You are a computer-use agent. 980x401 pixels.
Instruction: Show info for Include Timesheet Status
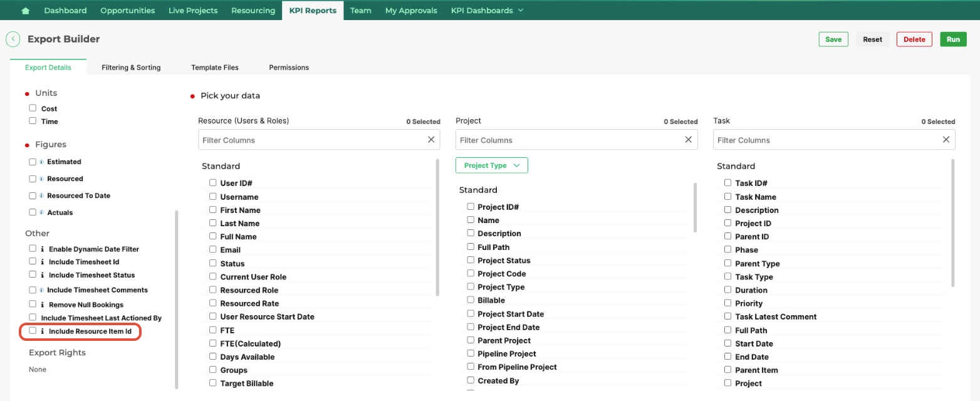[42, 276]
